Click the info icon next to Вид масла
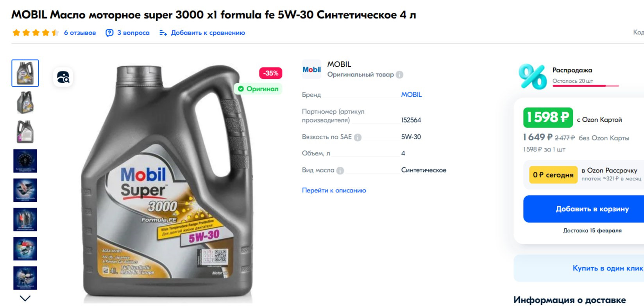644x306 pixels. pyautogui.click(x=340, y=171)
